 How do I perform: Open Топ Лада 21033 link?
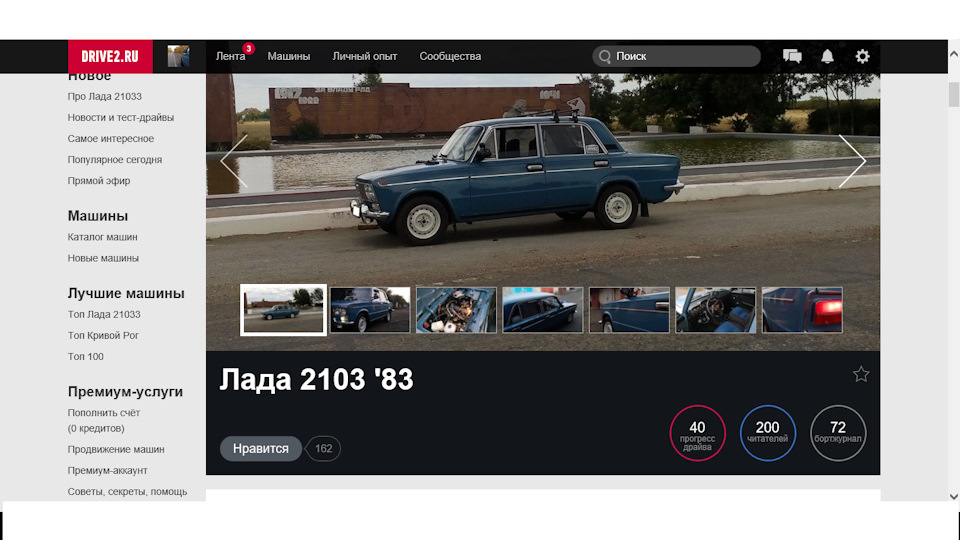[x=104, y=314]
